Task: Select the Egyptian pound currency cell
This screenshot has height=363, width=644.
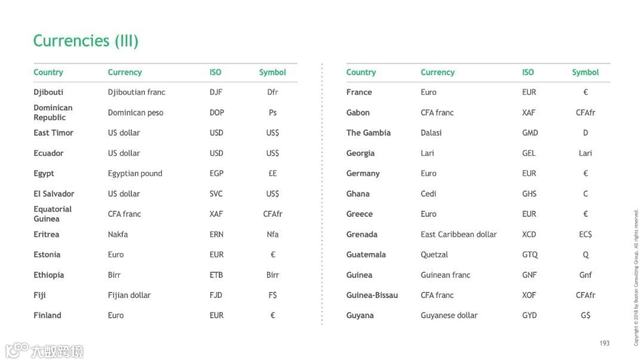Action: pos(135,173)
